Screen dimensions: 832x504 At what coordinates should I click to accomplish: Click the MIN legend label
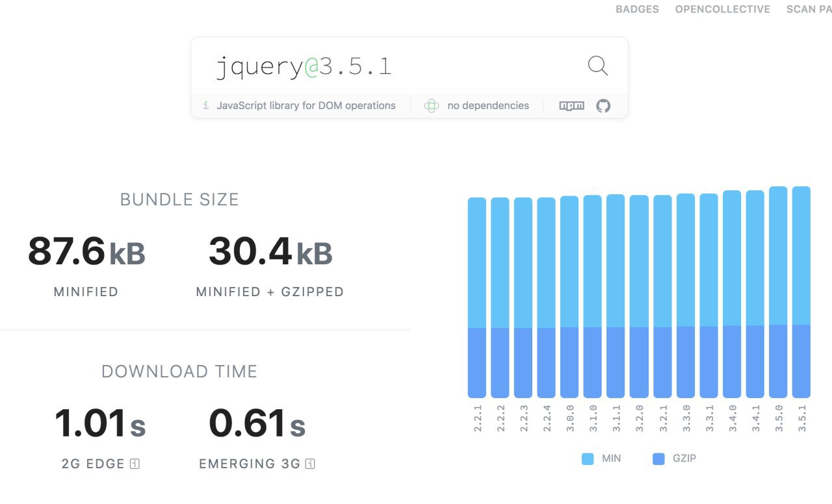[611, 459]
